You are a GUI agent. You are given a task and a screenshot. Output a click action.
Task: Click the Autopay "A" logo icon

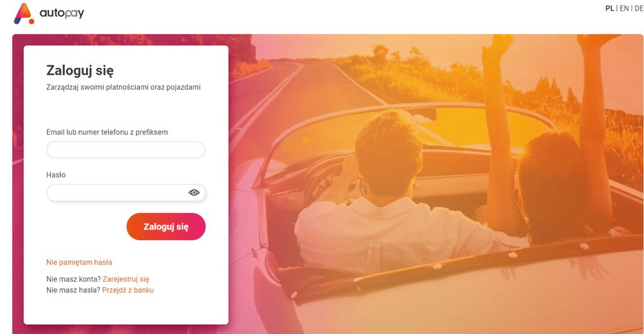point(24,13)
